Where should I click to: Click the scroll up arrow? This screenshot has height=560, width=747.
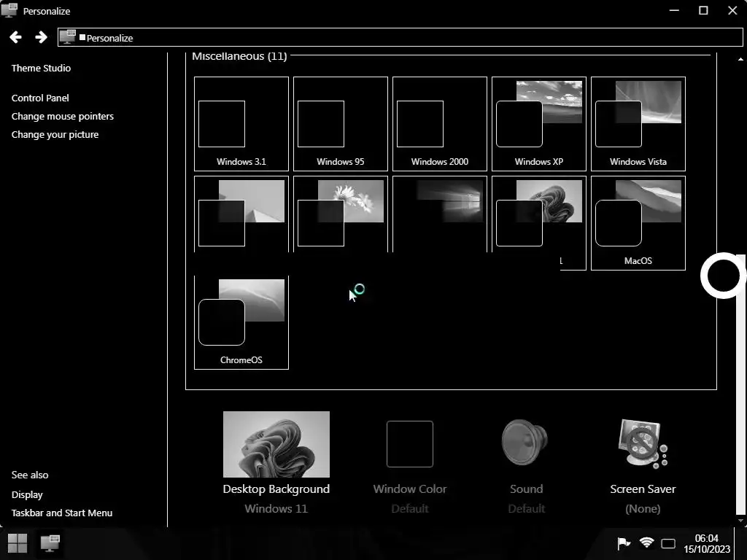click(x=740, y=60)
